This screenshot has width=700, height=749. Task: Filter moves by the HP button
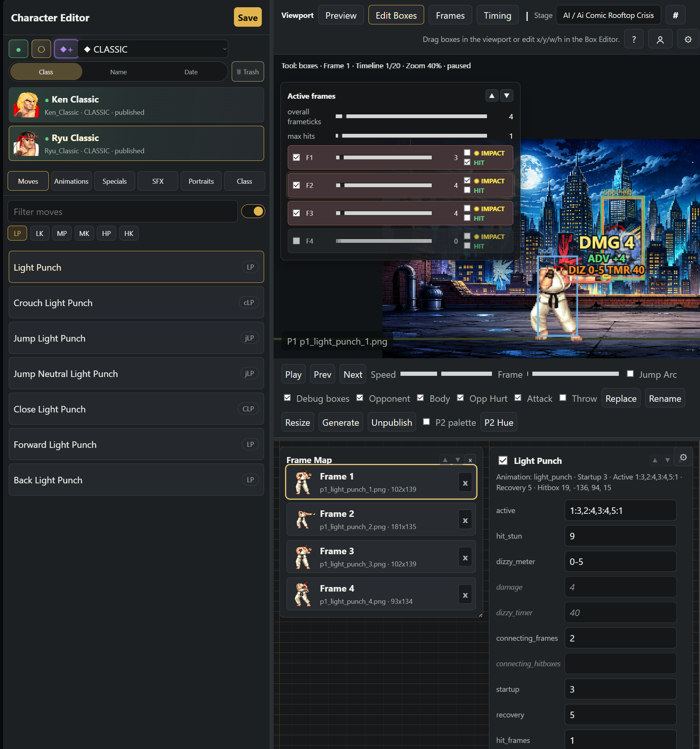coord(106,233)
